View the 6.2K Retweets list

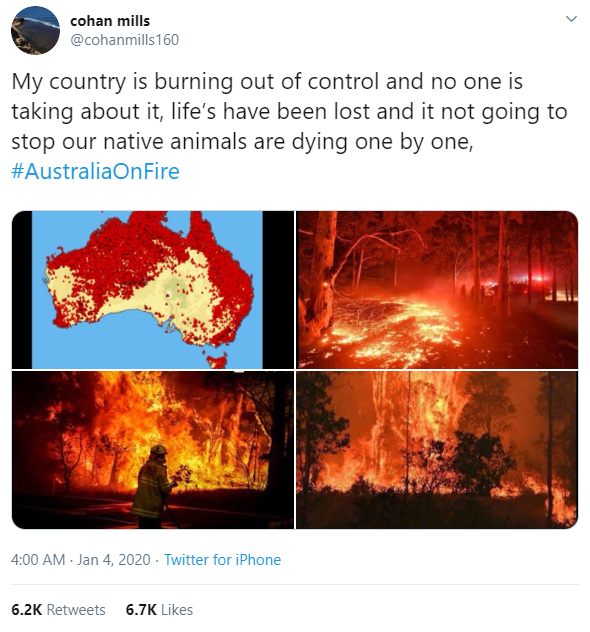(x=58, y=610)
